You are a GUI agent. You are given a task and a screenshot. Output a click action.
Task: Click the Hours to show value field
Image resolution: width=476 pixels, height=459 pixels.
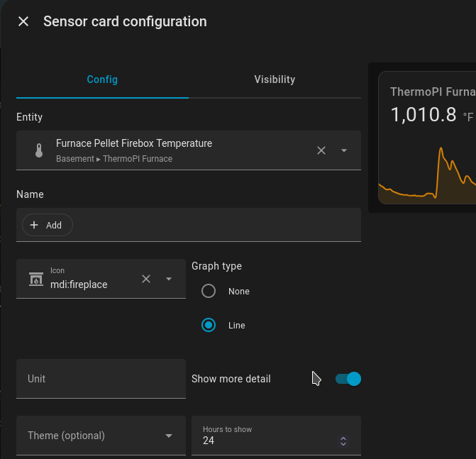coord(262,441)
